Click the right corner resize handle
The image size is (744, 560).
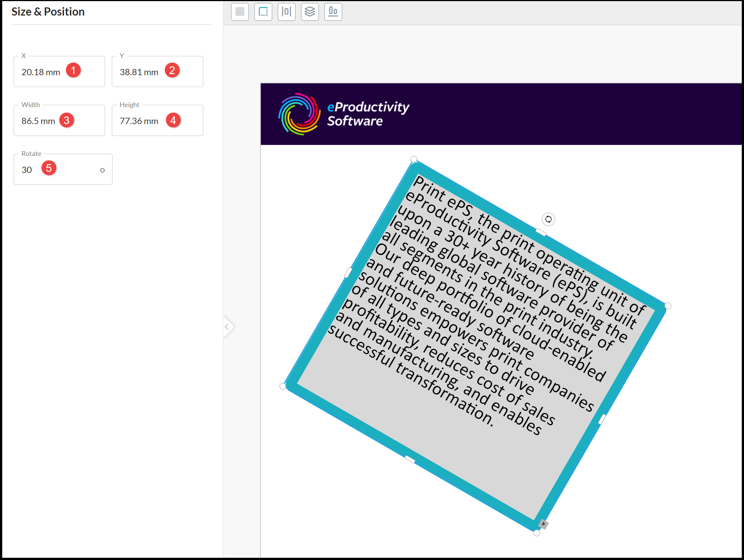668,306
